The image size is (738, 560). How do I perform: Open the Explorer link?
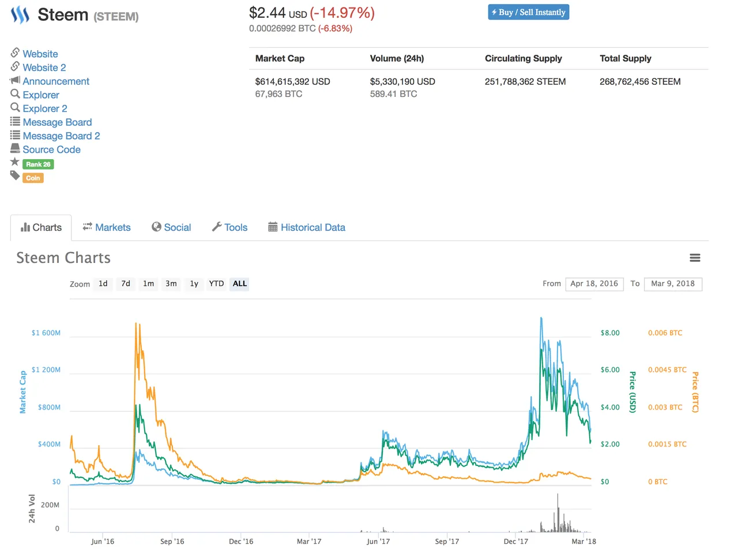click(41, 95)
